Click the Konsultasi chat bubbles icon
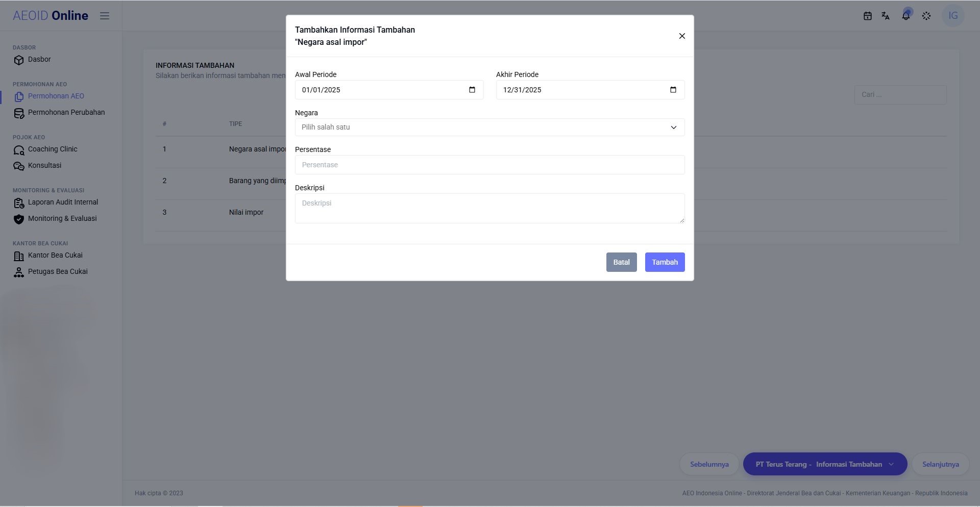 click(19, 166)
